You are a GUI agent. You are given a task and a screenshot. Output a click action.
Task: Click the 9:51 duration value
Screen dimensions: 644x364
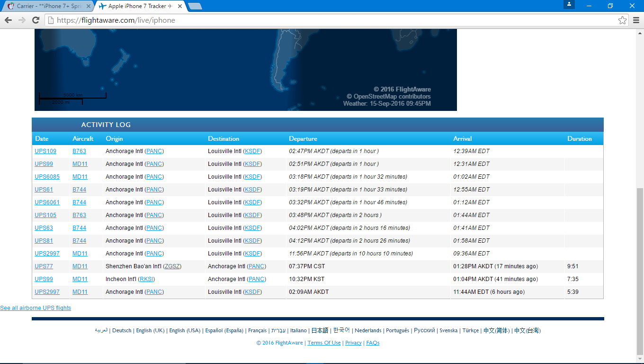(x=573, y=266)
